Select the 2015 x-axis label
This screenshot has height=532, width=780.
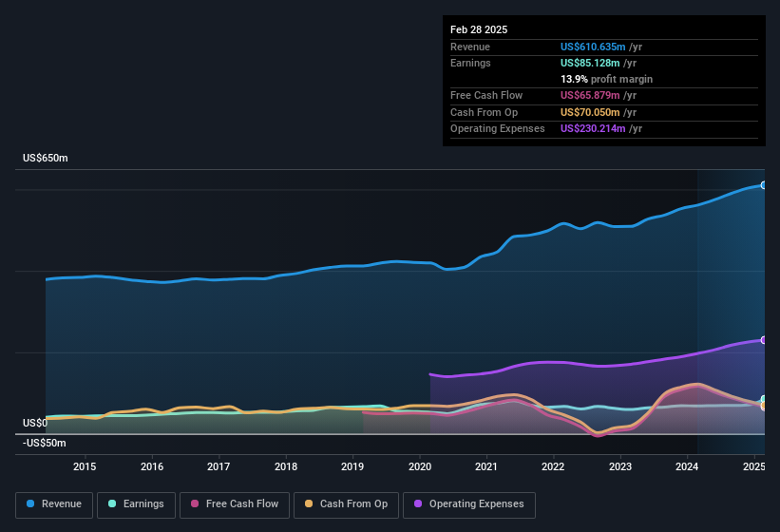tap(85, 466)
